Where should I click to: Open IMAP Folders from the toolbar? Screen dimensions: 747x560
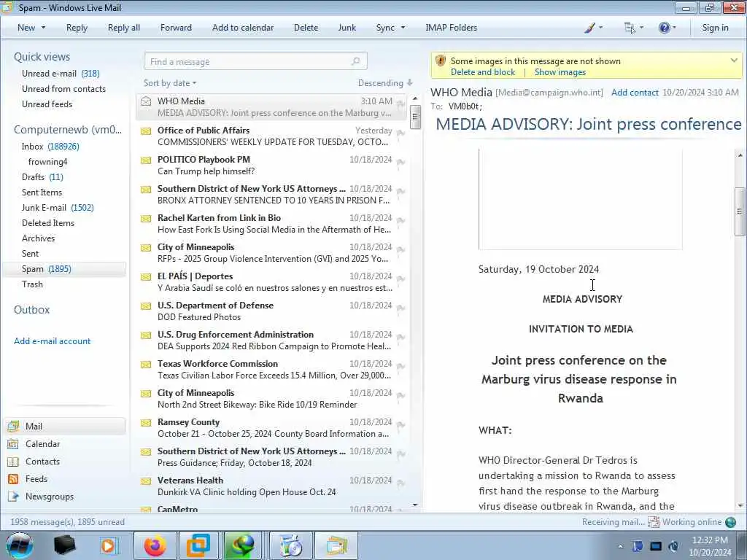(451, 28)
